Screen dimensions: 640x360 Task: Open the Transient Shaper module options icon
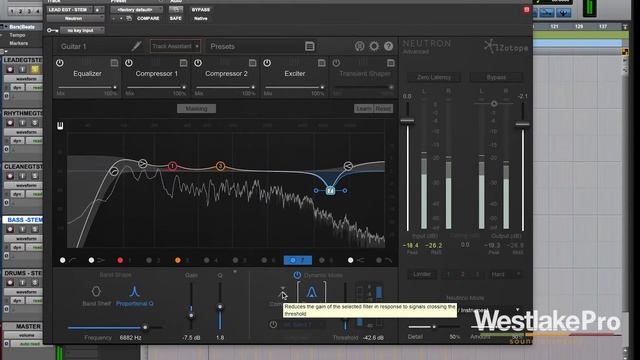point(391,63)
